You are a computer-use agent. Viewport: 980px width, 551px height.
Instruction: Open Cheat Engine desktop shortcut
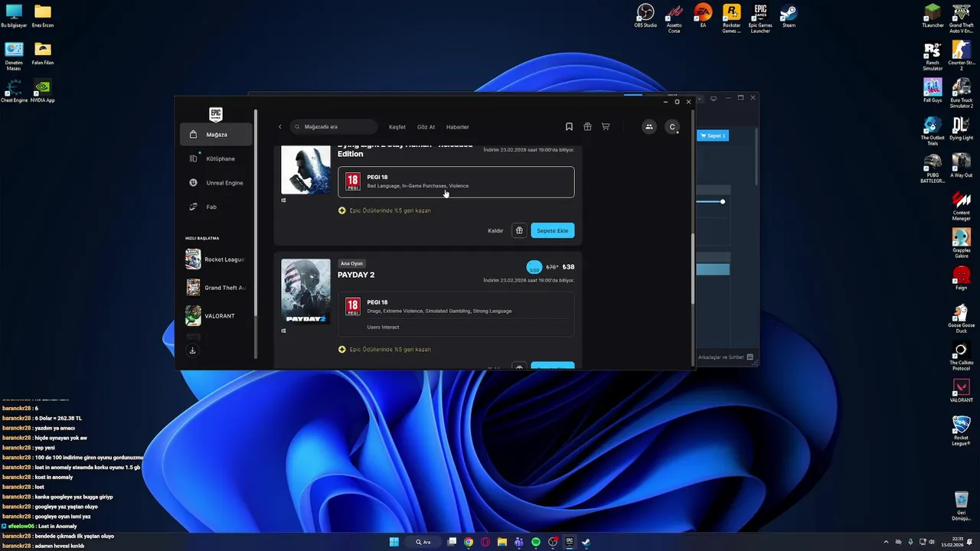(14, 91)
